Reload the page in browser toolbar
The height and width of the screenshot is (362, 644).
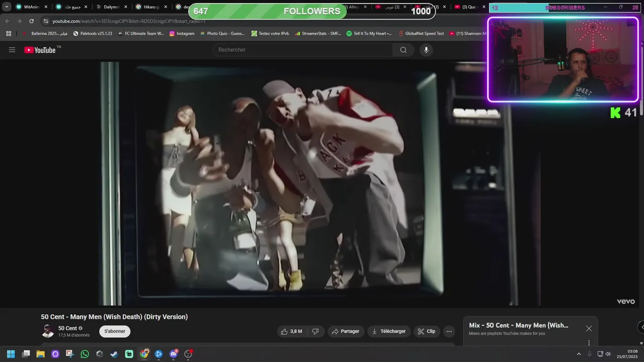[31, 21]
